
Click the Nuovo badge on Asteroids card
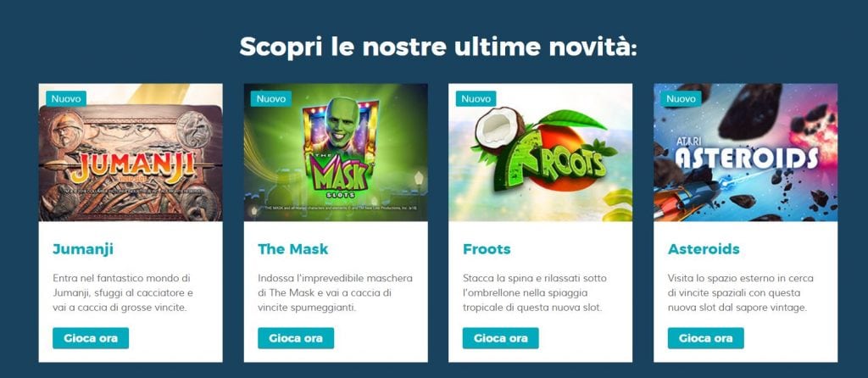coord(681,99)
